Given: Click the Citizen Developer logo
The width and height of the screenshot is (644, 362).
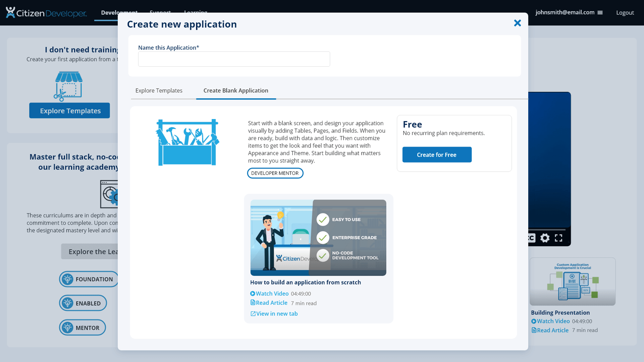Looking at the screenshot, I should tap(46, 13).
